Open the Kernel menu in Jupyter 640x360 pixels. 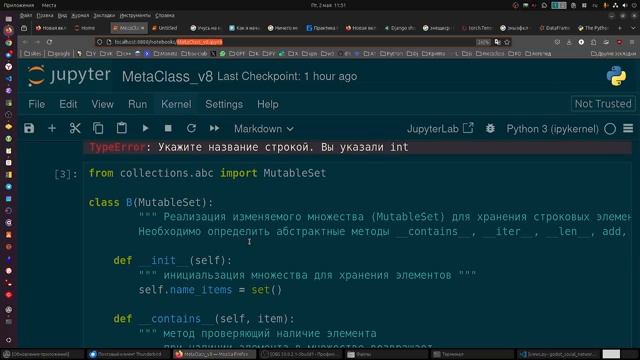tap(176, 104)
